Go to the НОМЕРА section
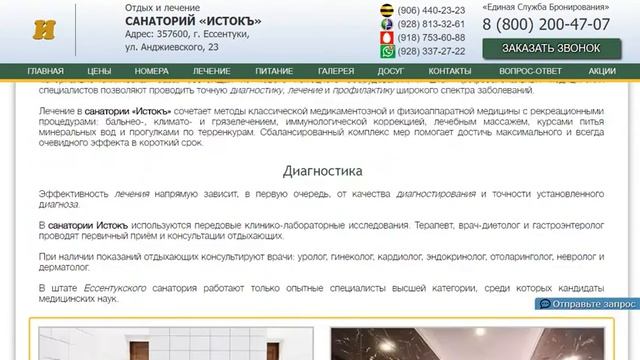Viewport: 640px width, 360px height. (151, 71)
